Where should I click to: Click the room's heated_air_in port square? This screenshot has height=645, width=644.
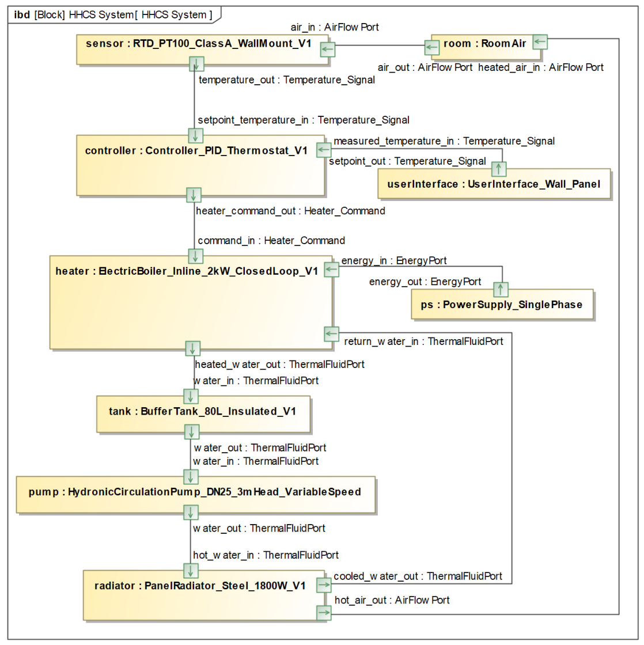coord(540,41)
